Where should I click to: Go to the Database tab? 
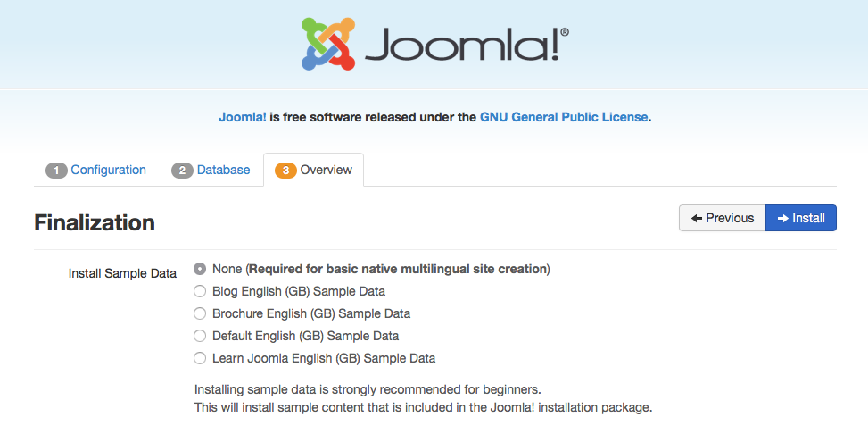[x=211, y=171]
